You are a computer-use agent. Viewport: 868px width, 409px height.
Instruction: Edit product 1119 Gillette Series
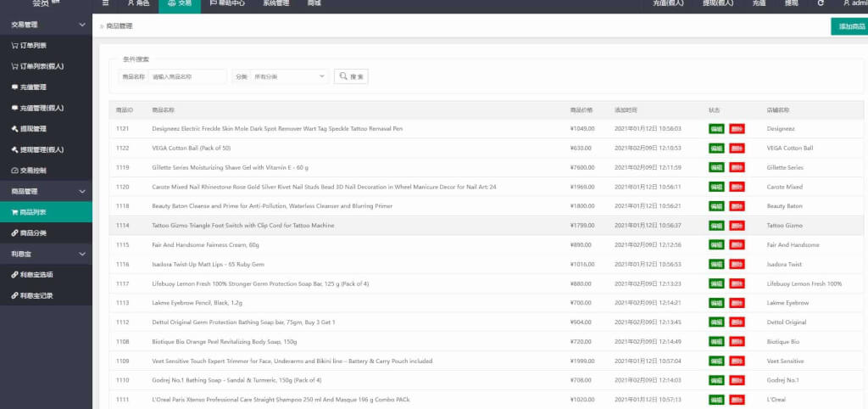pos(716,167)
